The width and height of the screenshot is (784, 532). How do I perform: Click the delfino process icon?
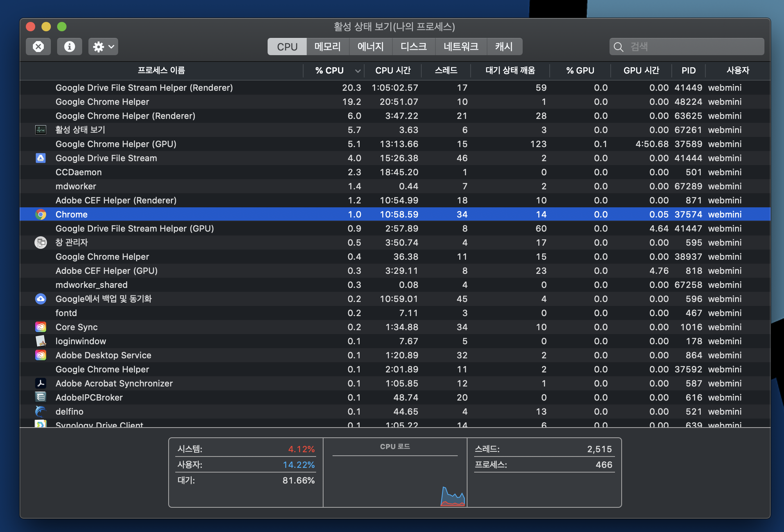pos(41,412)
